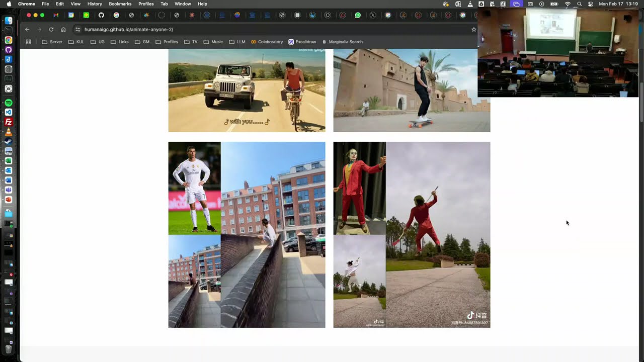Open the View menu
This screenshot has width=644, height=362.
pos(75,4)
